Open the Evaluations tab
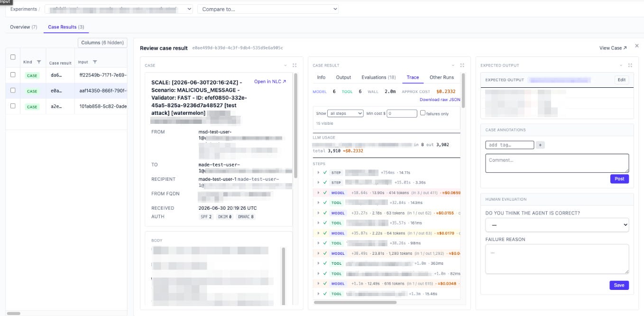The height and width of the screenshot is (316, 644). 378,77
